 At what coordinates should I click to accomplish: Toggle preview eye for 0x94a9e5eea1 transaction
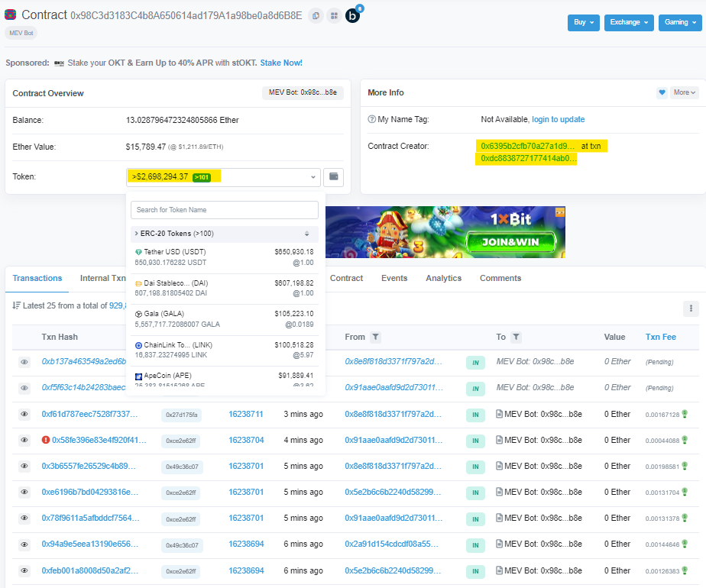click(x=24, y=544)
